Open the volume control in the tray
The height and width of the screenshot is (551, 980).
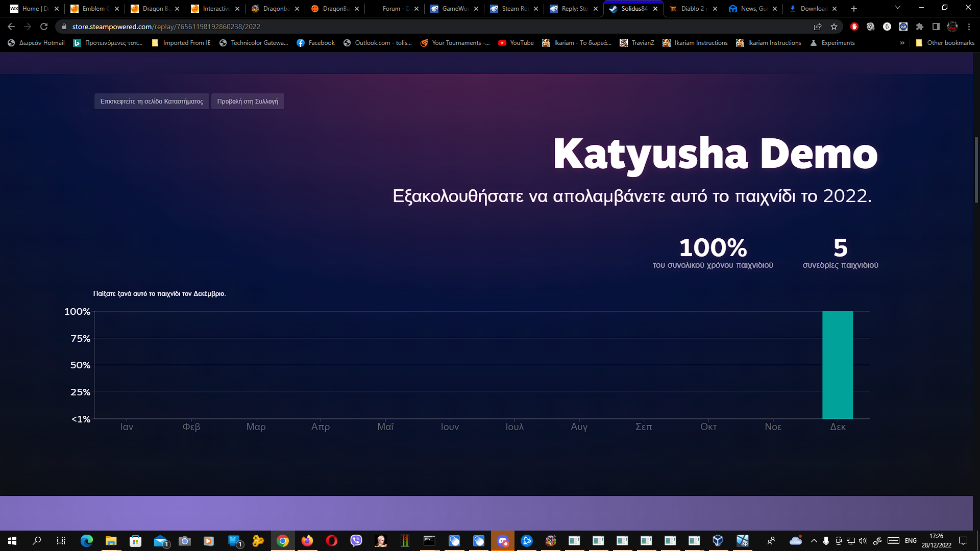(863, 541)
